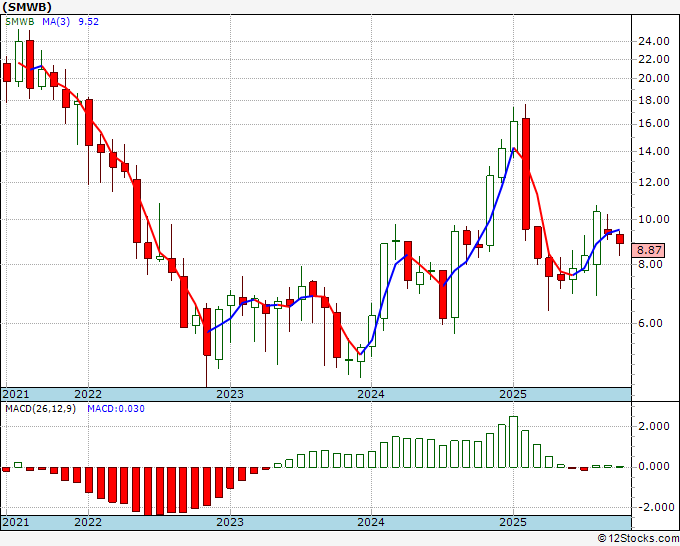Click the 9.52 moving average value
This screenshot has height=546, width=680.
(x=88, y=22)
